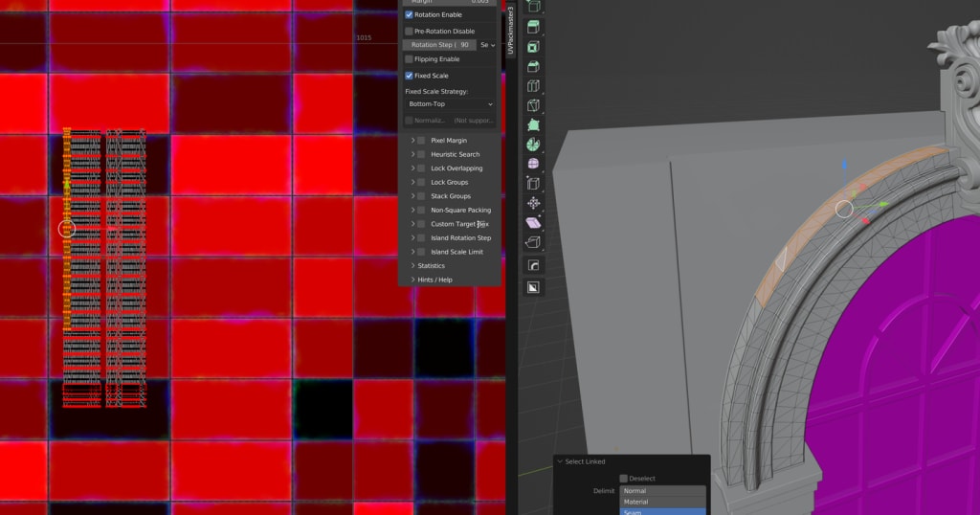Select the Shear tool
The image size is (980, 515).
pyautogui.click(x=533, y=222)
